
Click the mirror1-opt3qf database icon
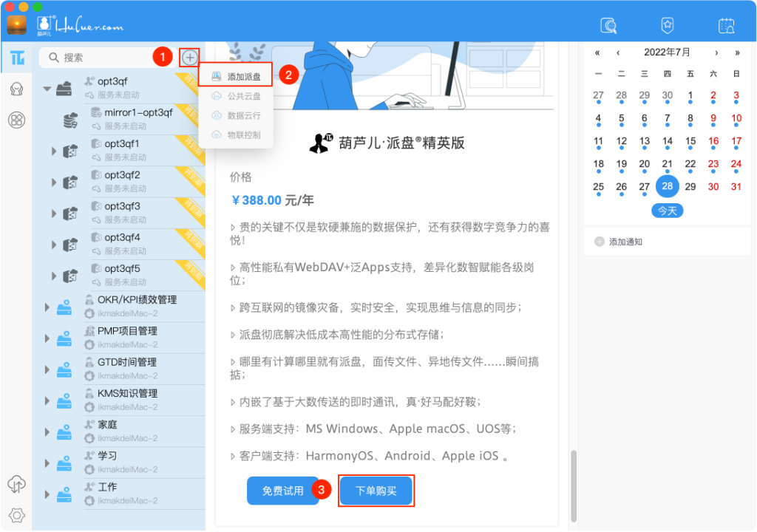point(70,120)
